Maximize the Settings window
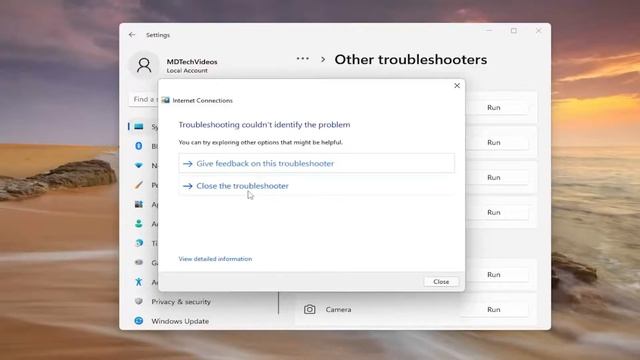 pos(513,31)
